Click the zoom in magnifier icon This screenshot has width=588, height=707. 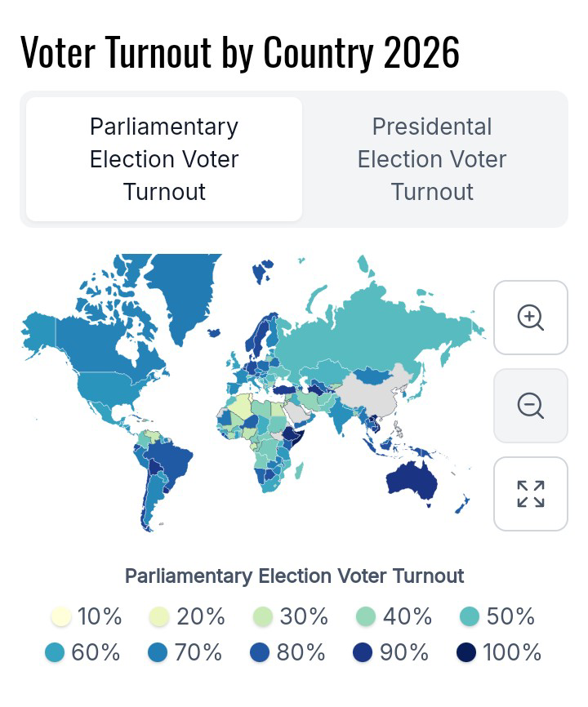pyautogui.click(x=531, y=318)
